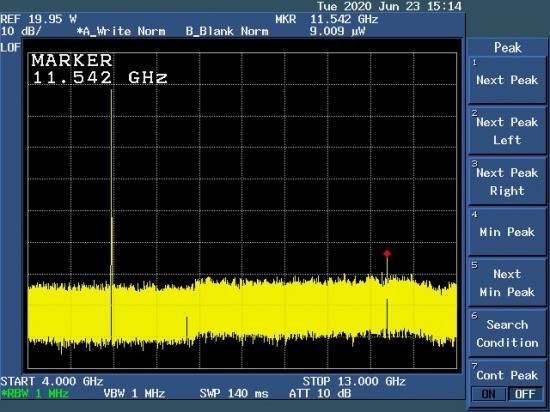The image size is (550, 412).
Task: Click the red marker diamond on trace
Action: pos(387,253)
